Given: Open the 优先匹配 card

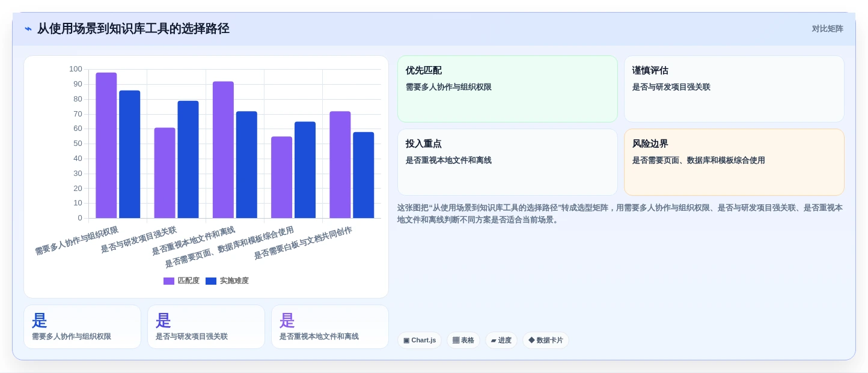Looking at the screenshot, I should click(x=507, y=89).
